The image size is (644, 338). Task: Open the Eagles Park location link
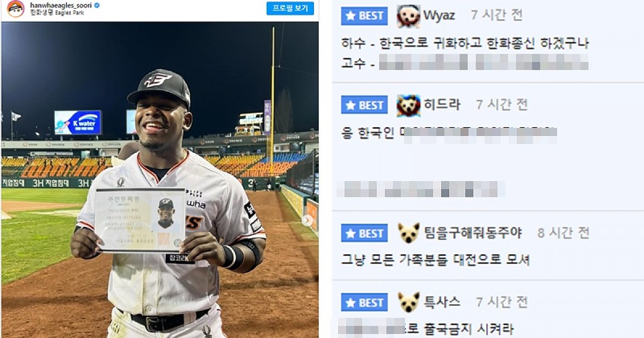(55, 12)
